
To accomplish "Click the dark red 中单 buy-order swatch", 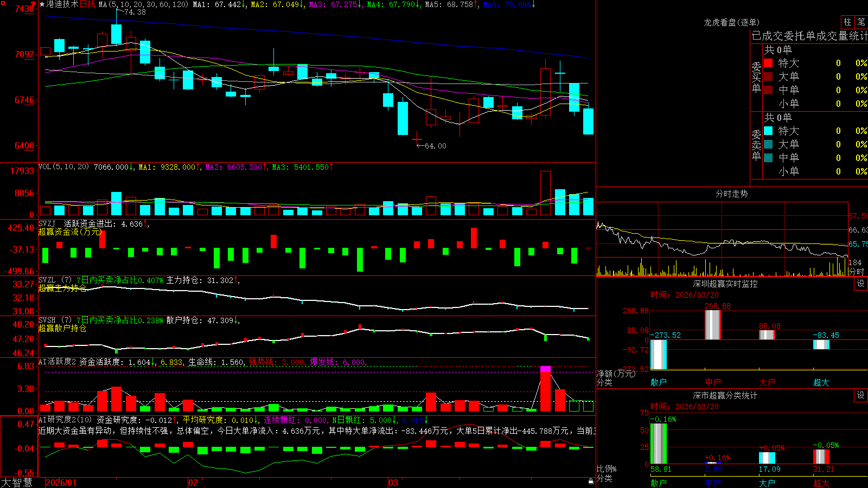I will click(x=768, y=90).
